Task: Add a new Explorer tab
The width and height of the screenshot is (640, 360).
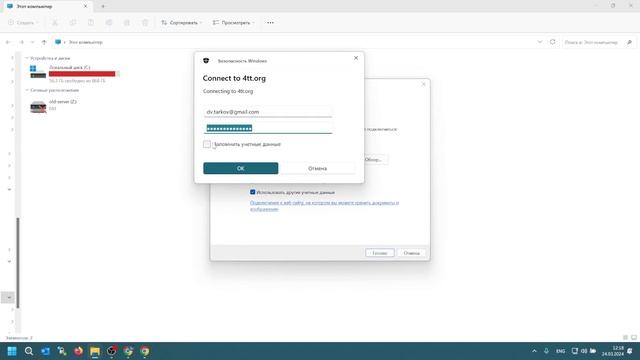Action: 103,7
